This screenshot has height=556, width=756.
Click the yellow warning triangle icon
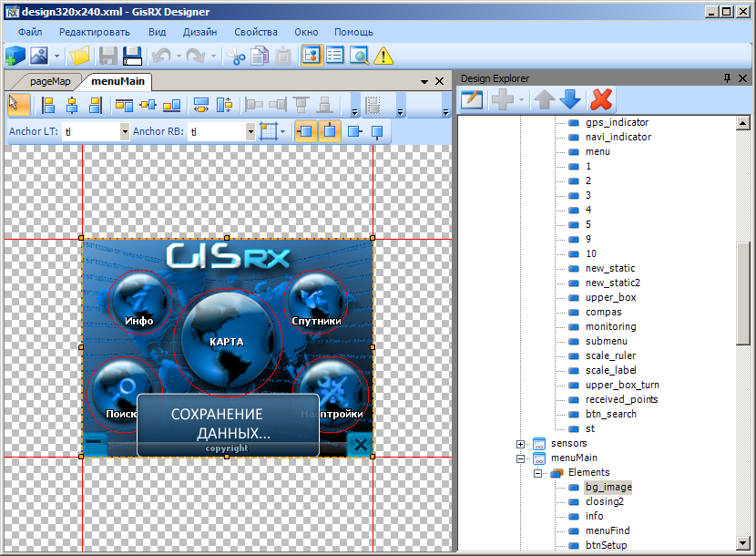click(x=383, y=56)
